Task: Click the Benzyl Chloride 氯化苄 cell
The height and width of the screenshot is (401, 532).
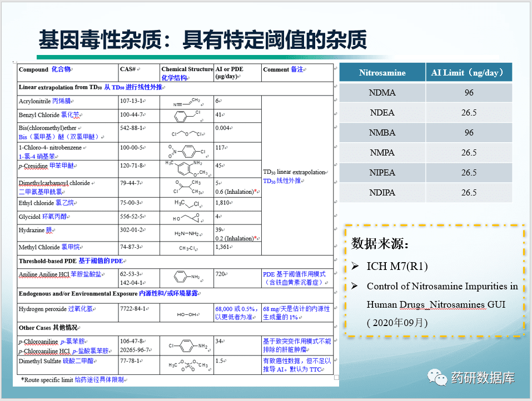Action: [x=67, y=116]
